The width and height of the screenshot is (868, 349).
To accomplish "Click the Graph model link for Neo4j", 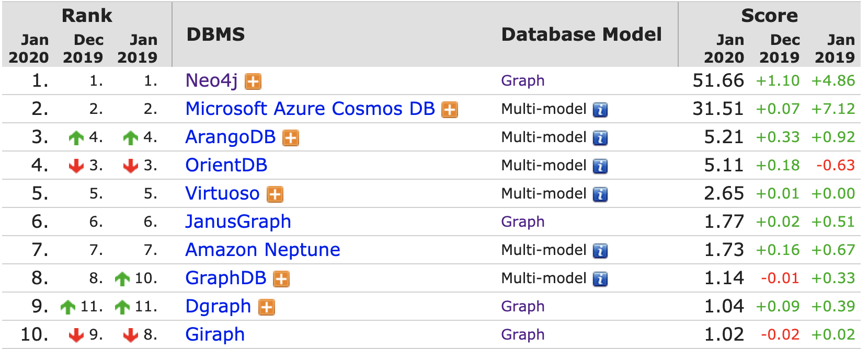I will pos(523,81).
